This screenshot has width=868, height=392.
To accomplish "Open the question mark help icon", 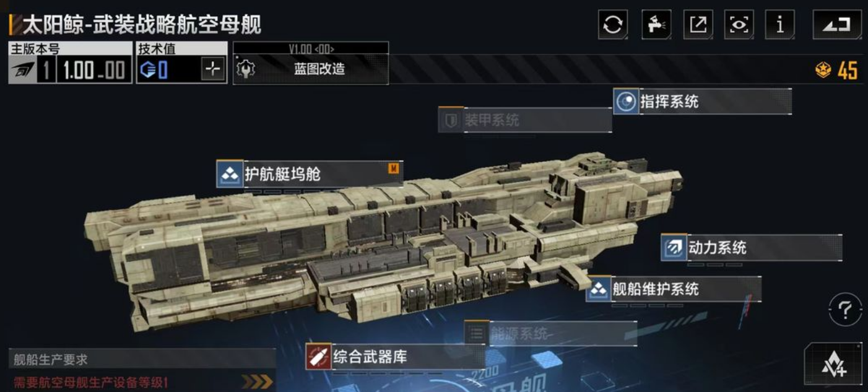I will pos(845,310).
